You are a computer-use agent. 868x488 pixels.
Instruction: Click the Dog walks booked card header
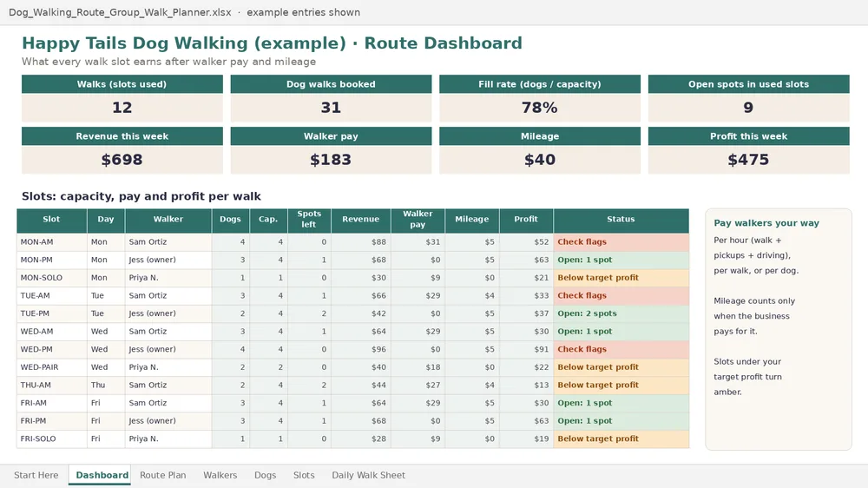coord(331,84)
